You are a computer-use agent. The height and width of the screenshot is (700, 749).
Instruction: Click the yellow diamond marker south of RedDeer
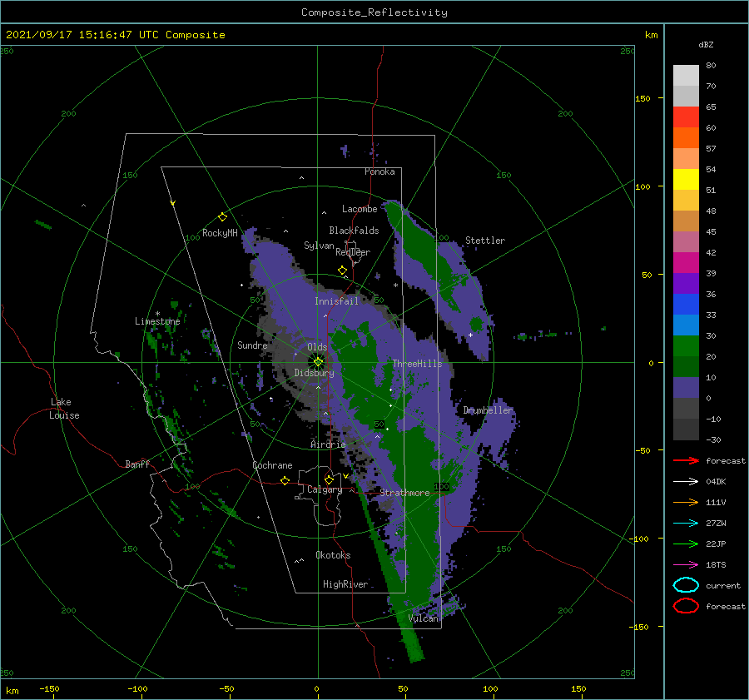342,271
